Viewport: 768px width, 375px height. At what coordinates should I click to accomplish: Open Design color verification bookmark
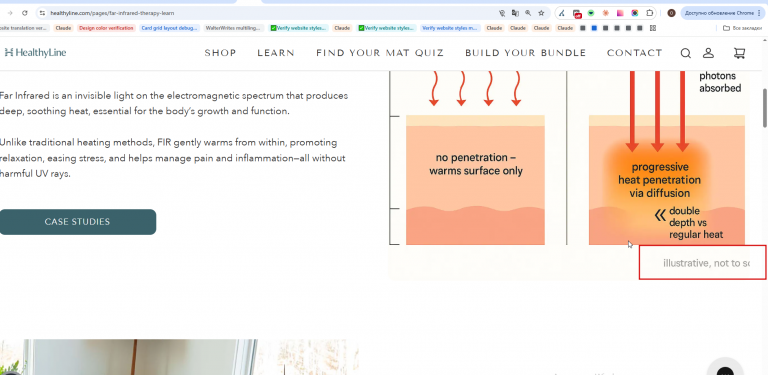(106, 28)
